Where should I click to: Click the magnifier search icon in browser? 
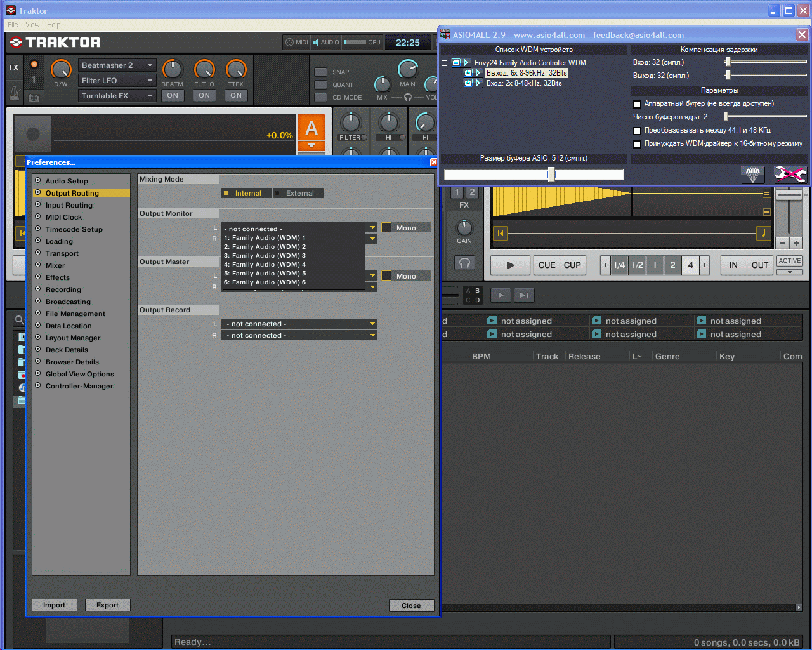point(20,320)
